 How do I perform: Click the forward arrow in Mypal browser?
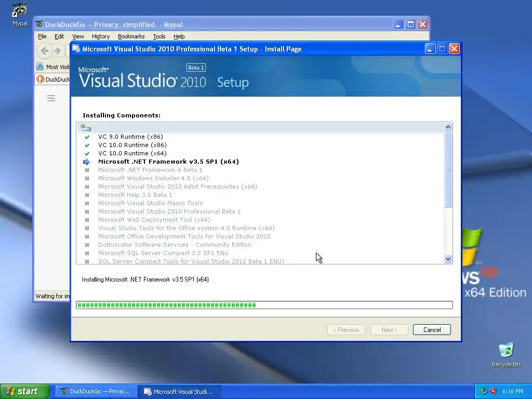[x=58, y=51]
